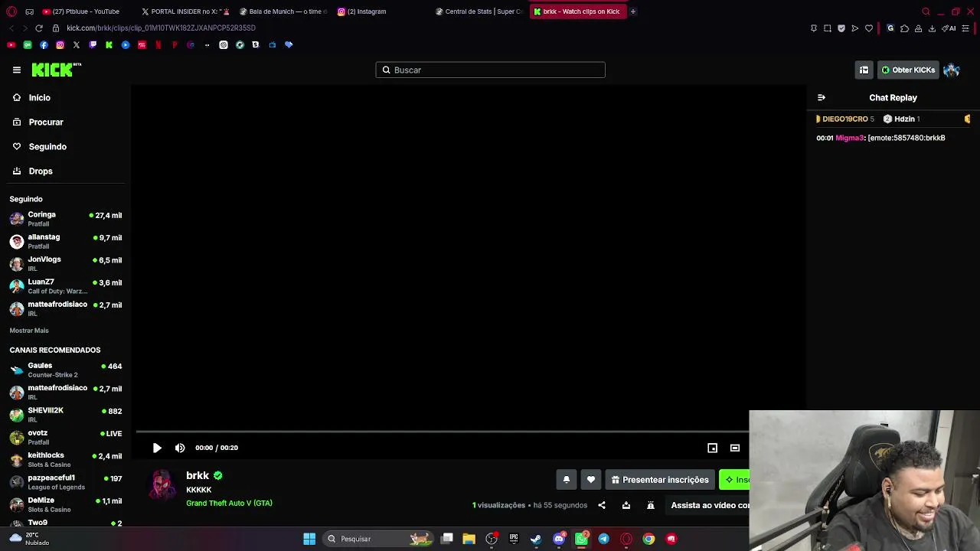This screenshot has width=980, height=551.
Task: Open the Gaules recommended channel
Action: click(x=65, y=370)
